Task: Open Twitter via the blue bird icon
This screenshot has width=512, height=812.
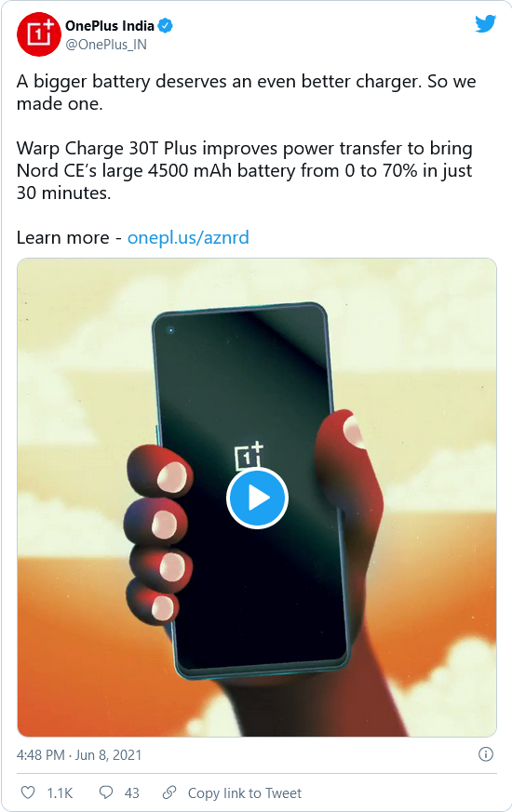Action: coord(485,23)
